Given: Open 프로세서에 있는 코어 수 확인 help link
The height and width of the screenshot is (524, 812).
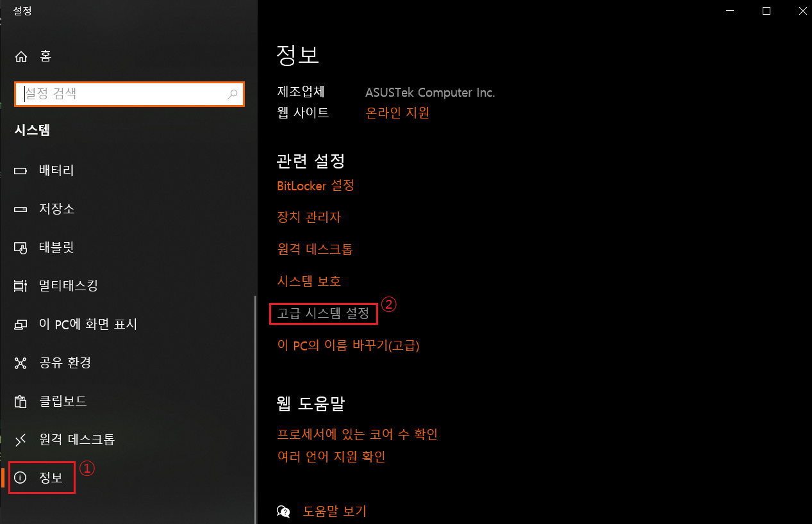Looking at the screenshot, I should [x=357, y=434].
